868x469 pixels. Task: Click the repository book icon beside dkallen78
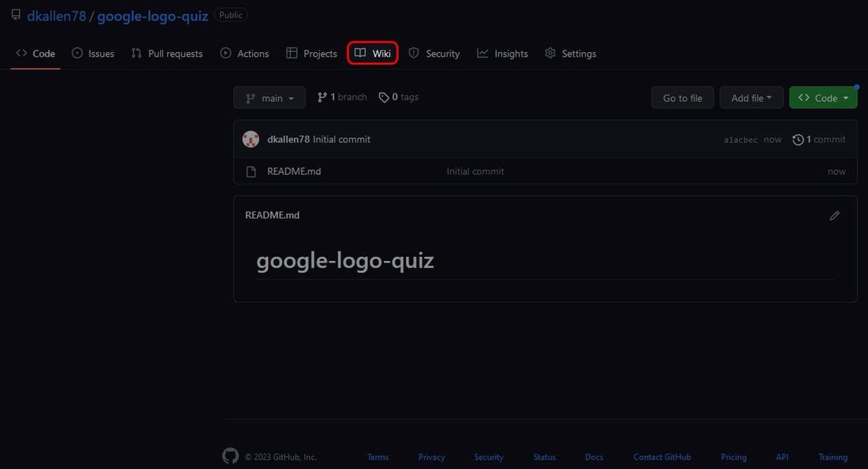point(15,13)
